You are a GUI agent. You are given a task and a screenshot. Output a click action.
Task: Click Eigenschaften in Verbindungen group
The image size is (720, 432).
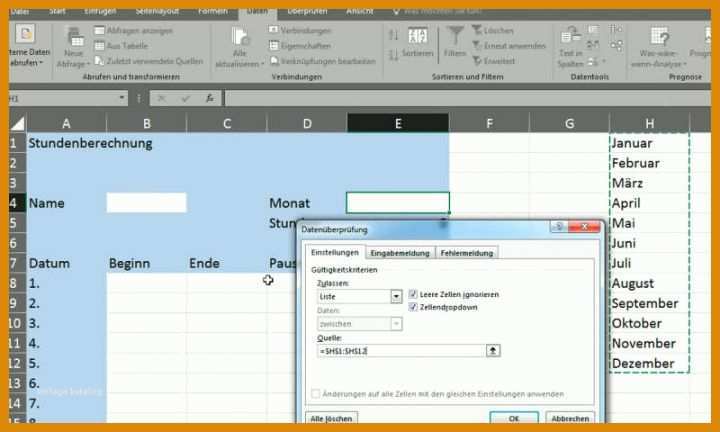pos(299,46)
